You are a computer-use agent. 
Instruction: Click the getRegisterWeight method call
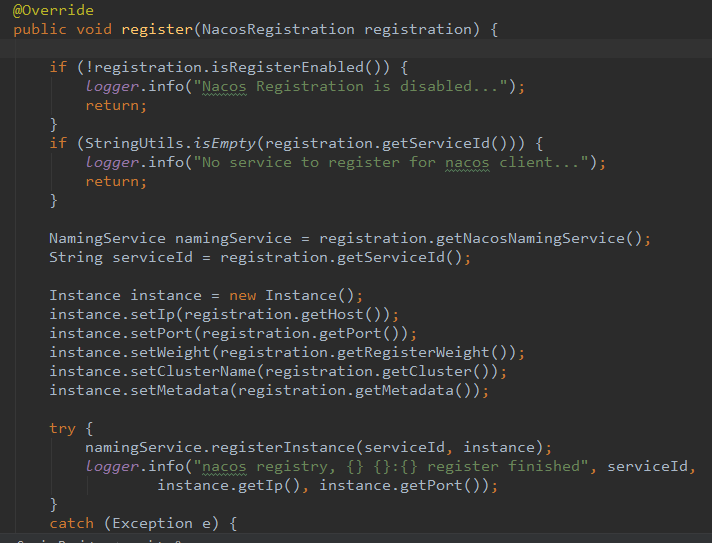click(413, 353)
